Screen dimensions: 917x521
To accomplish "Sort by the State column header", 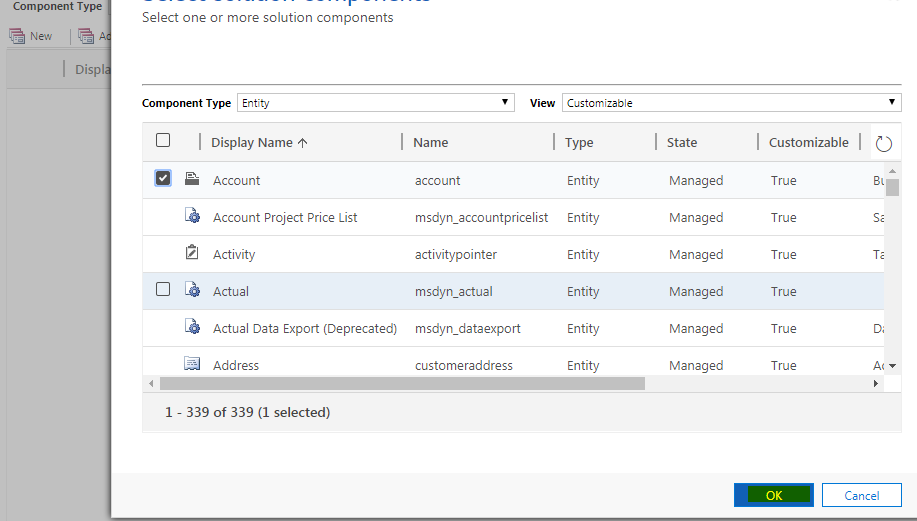I will [x=682, y=143].
